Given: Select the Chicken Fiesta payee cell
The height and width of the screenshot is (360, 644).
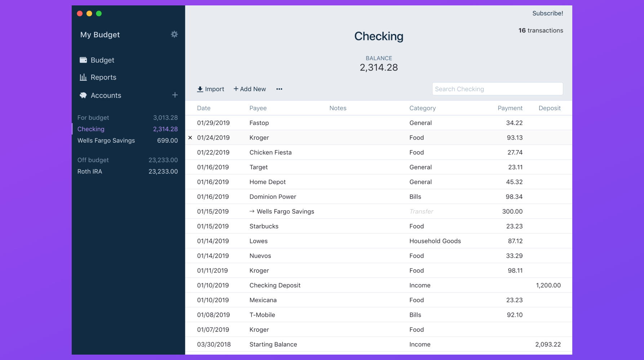Looking at the screenshot, I should tap(271, 152).
